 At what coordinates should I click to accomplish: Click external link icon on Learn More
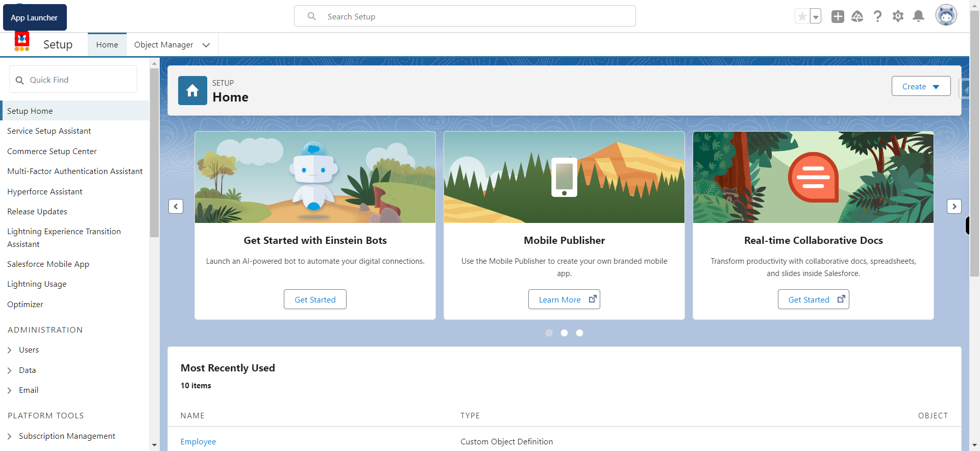click(593, 299)
